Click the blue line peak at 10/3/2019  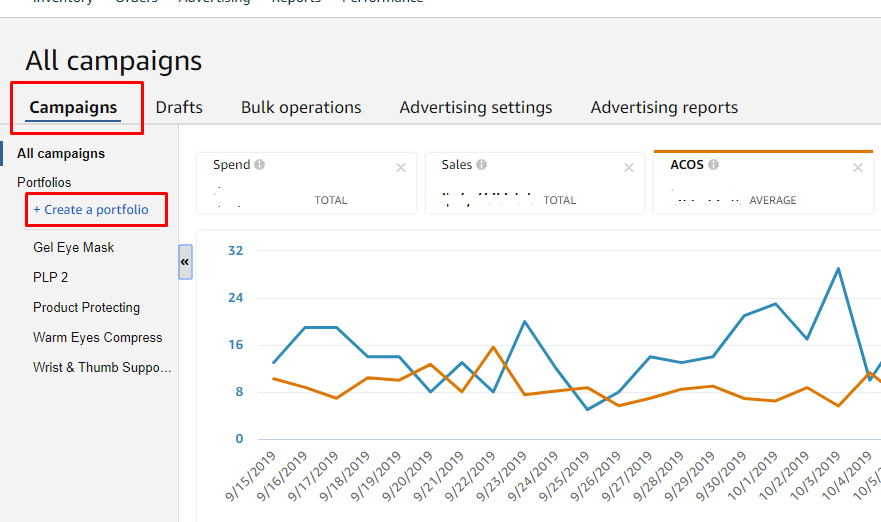(x=838, y=269)
